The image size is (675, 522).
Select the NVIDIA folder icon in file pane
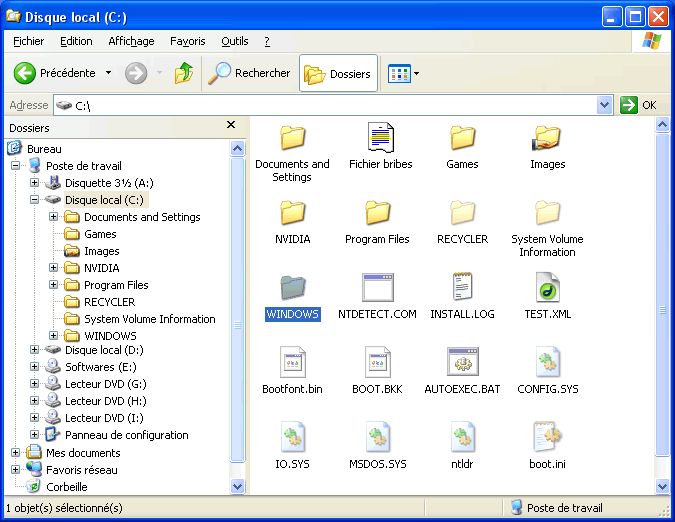[293, 213]
